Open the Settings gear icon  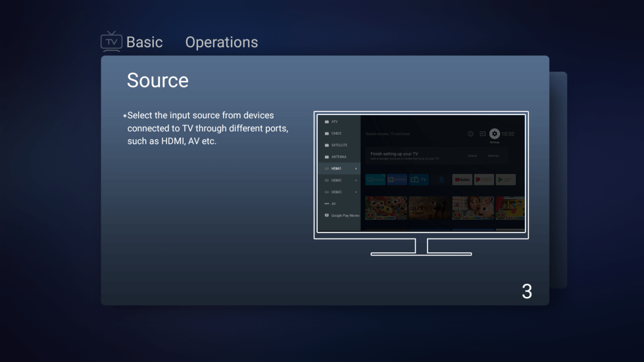click(495, 133)
